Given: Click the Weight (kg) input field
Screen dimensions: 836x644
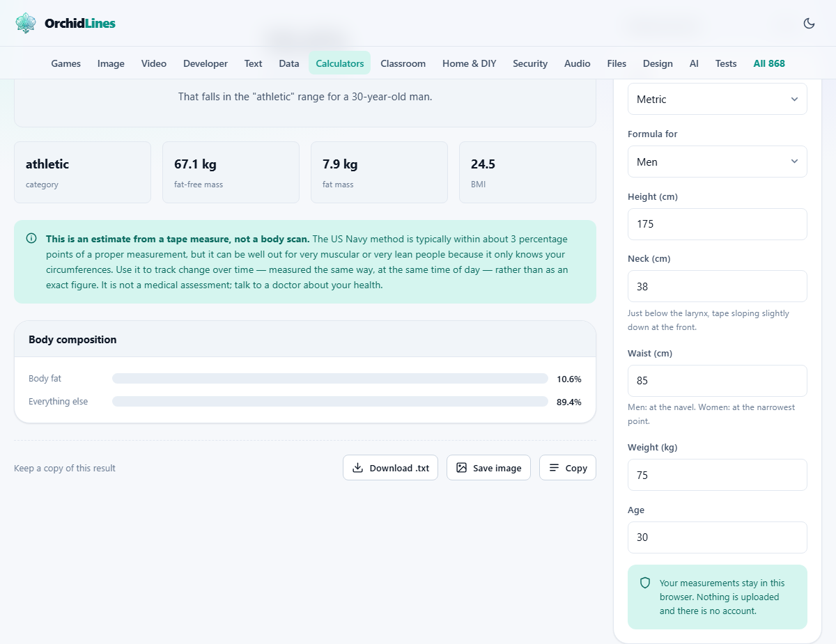Looking at the screenshot, I should 718,475.
